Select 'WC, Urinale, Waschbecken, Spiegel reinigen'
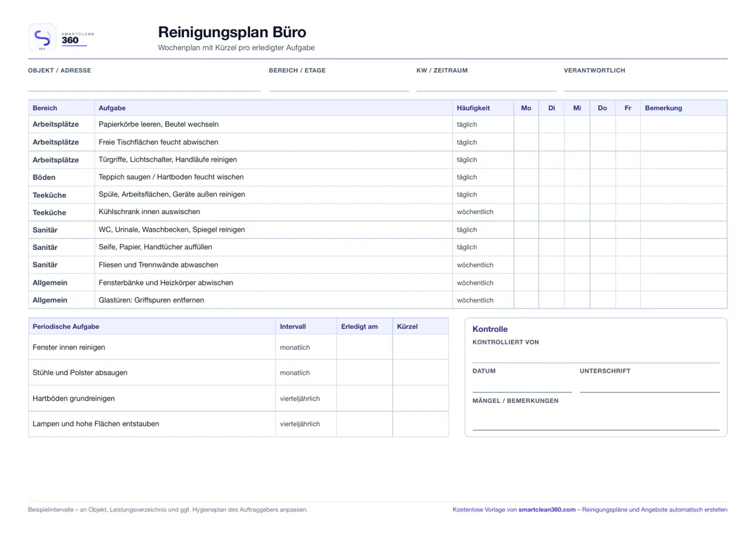Screen dimensions: 756x534 172,230
